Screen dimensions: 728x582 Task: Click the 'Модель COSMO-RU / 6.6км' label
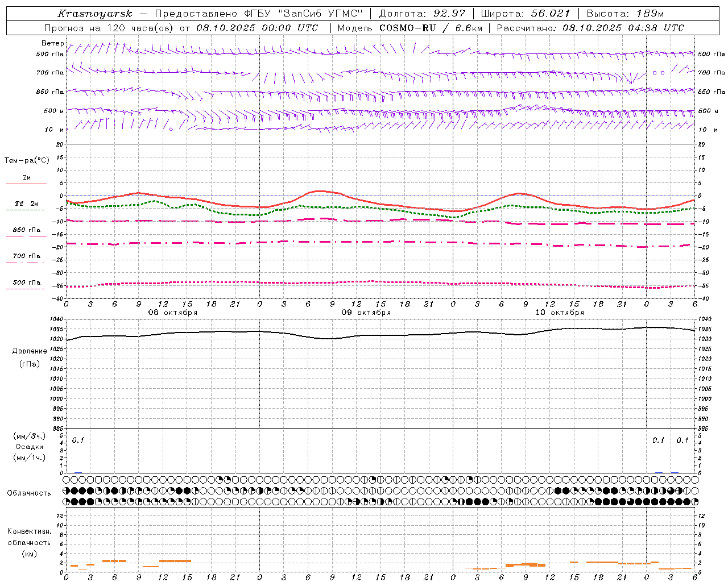click(410, 28)
